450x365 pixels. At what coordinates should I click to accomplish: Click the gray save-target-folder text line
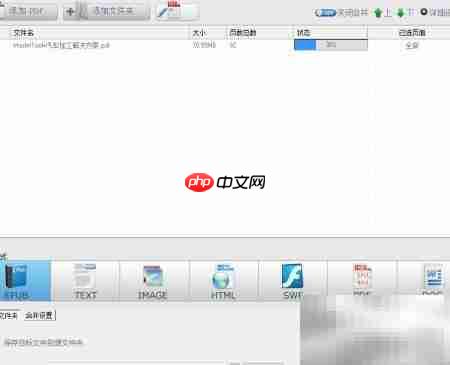point(43,342)
